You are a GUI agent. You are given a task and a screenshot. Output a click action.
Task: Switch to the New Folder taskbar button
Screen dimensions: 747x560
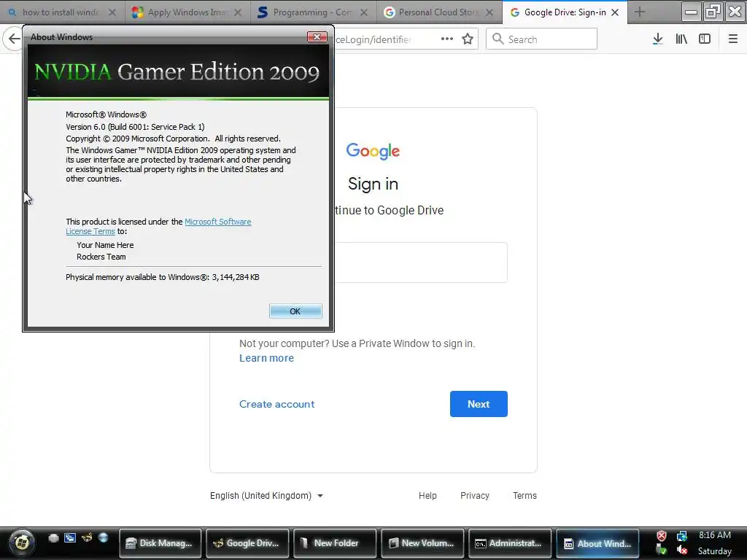click(x=335, y=542)
